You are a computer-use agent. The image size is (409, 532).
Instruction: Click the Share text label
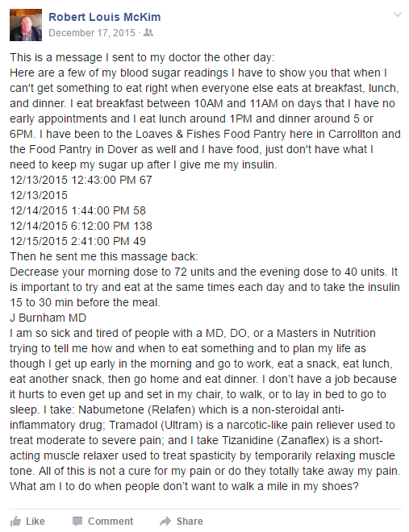(x=190, y=522)
